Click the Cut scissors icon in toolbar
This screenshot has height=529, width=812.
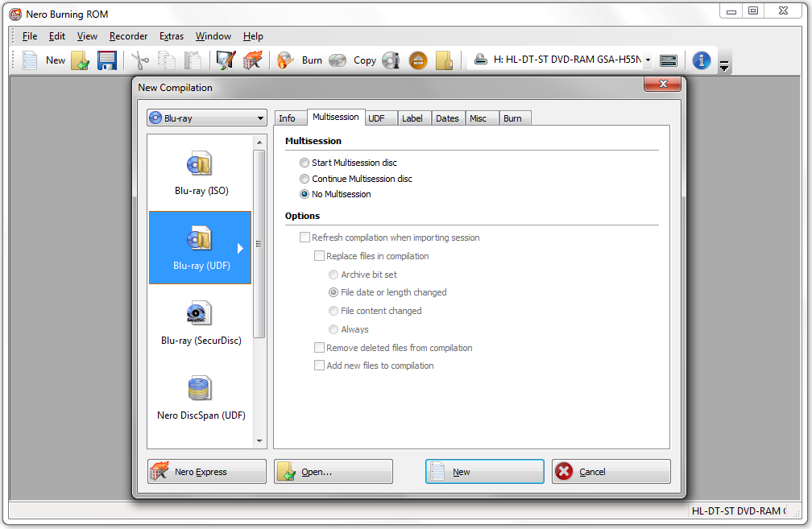pos(140,60)
